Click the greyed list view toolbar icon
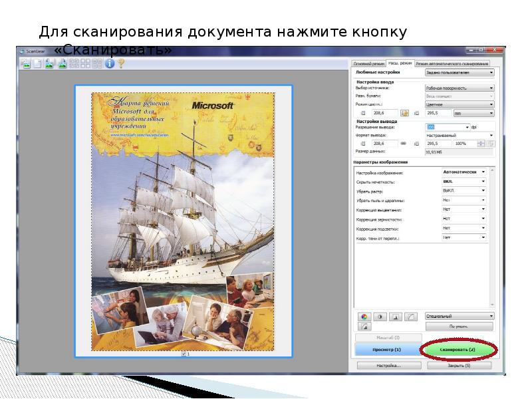532x399 pixels. coord(97,63)
